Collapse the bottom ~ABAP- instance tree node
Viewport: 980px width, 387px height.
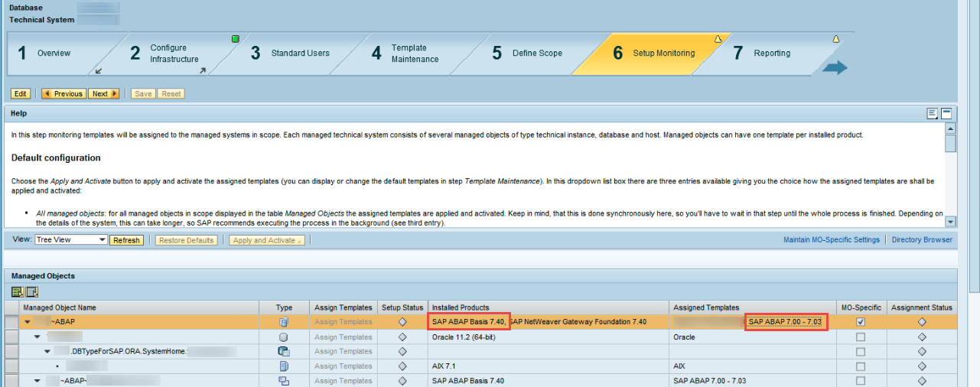pos(37,380)
